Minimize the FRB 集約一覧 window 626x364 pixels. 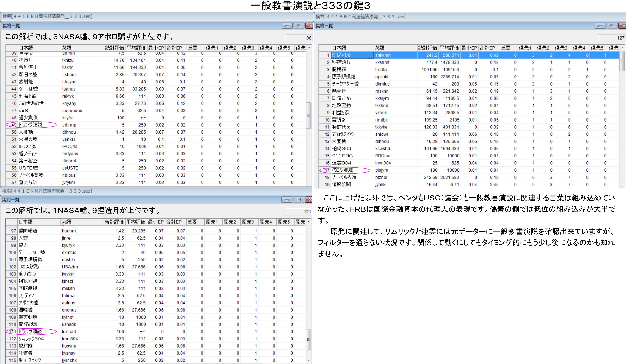point(287,26)
